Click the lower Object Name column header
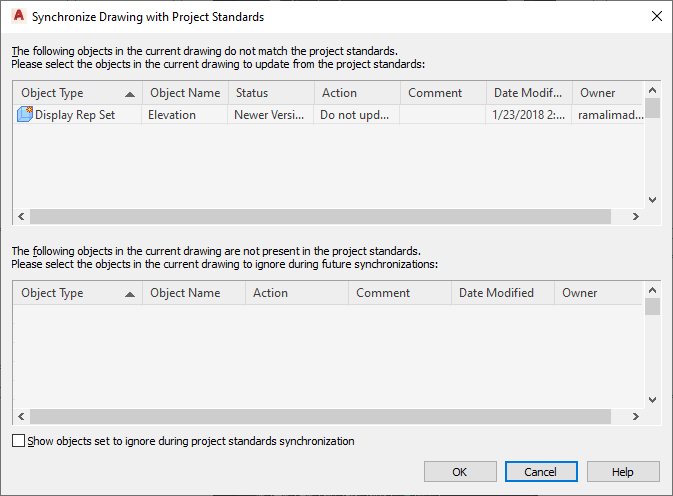This screenshot has width=673, height=496. (193, 293)
